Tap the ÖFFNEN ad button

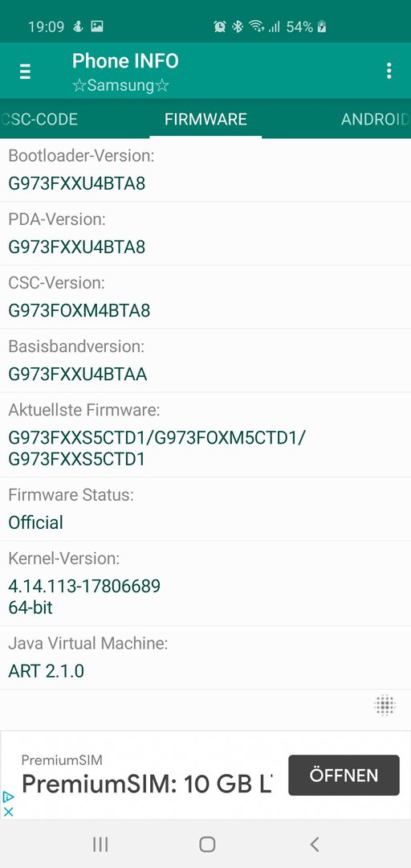tap(344, 775)
